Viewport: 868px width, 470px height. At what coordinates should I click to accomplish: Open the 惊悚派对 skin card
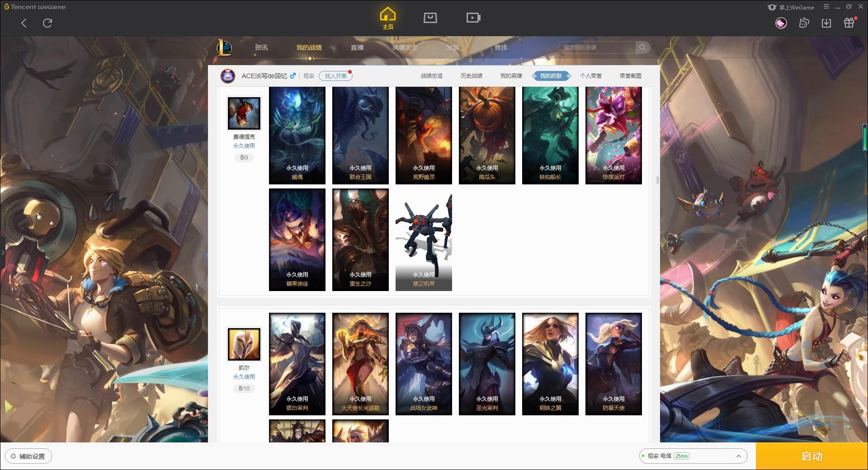pos(613,136)
